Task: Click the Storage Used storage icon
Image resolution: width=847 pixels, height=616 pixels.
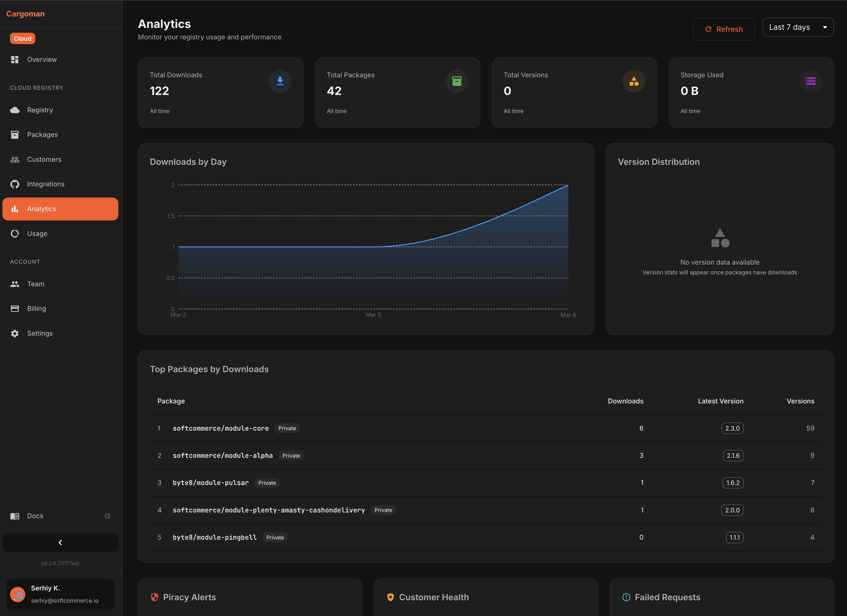Action: pos(810,81)
